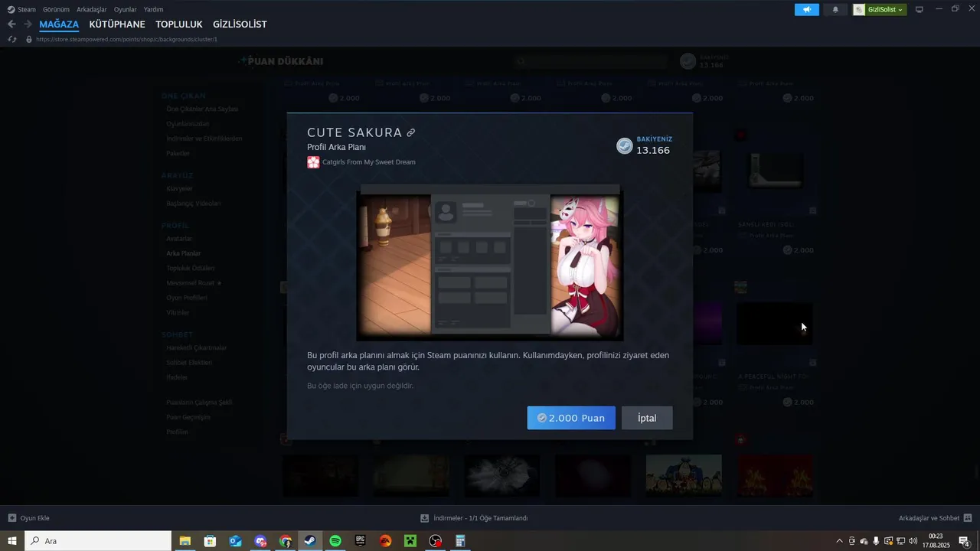
Task: Select Klavyeler in the sidebar
Action: 179,188
